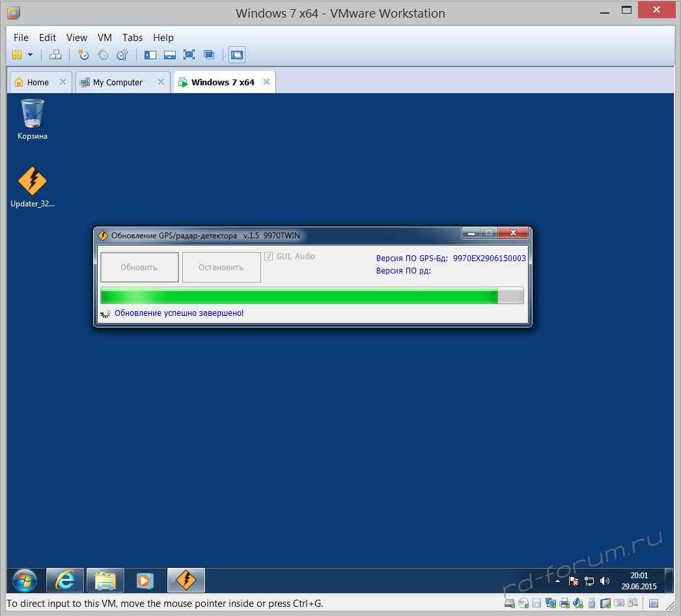Click the USB controller device status icon

(592, 604)
